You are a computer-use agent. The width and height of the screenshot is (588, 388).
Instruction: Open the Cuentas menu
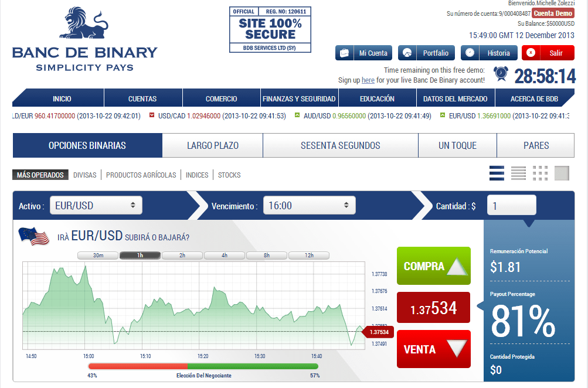tap(142, 98)
